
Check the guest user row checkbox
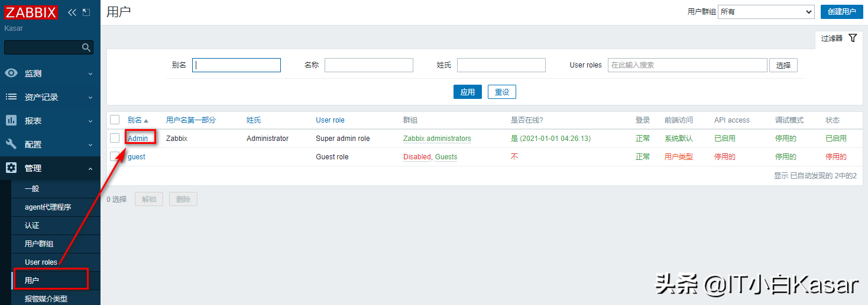[115, 156]
